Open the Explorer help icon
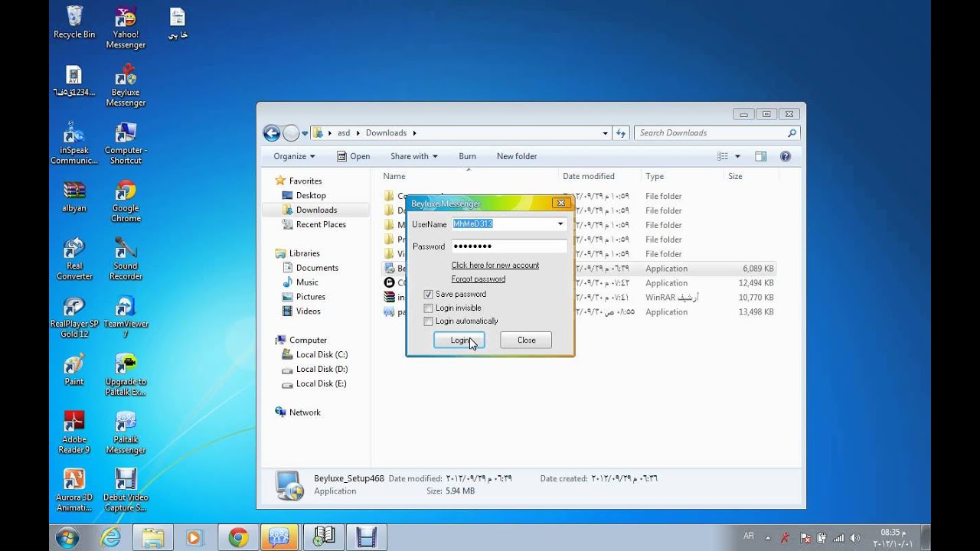The height and width of the screenshot is (551, 980). (x=785, y=156)
